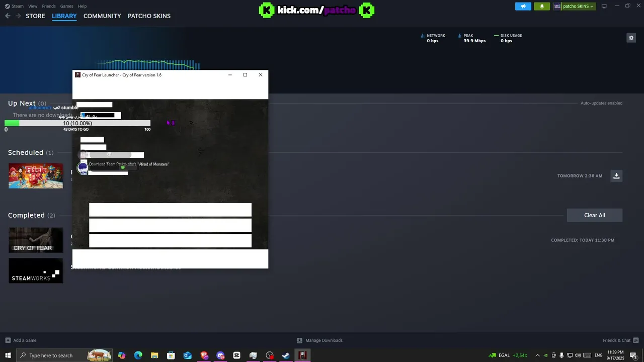Download Risk now via arrow icon
644x362 pixels.
(x=616, y=175)
